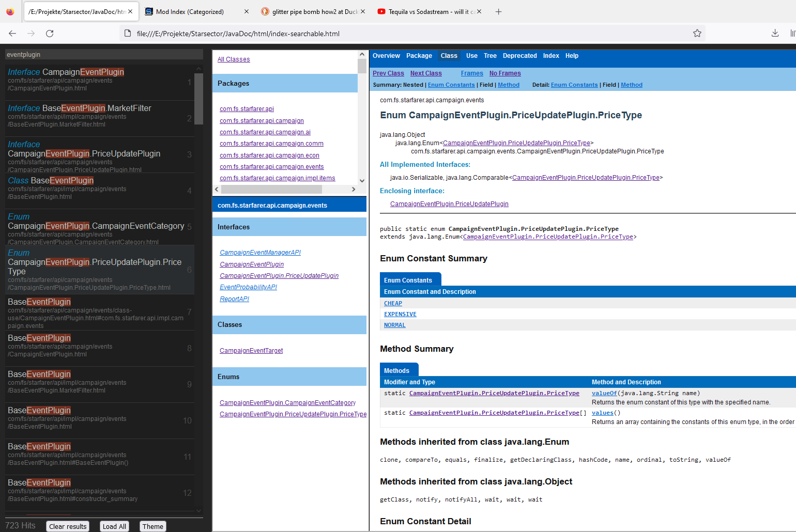This screenshot has height=532, width=796.
Task: Click the packages list scroll-up arrow
Action: (362, 54)
